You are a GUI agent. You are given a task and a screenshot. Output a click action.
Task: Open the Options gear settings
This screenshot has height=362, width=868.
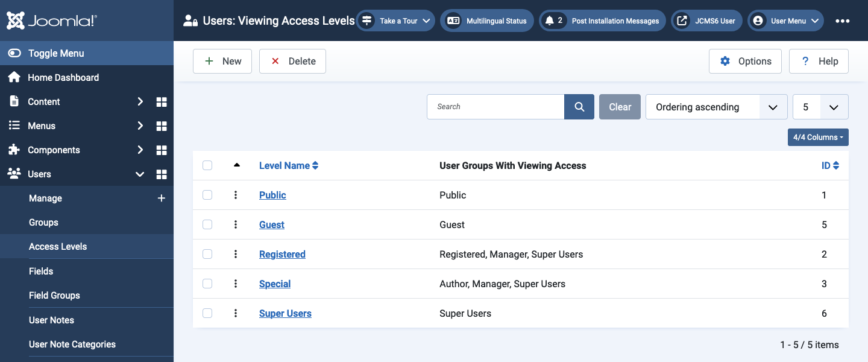point(724,61)
